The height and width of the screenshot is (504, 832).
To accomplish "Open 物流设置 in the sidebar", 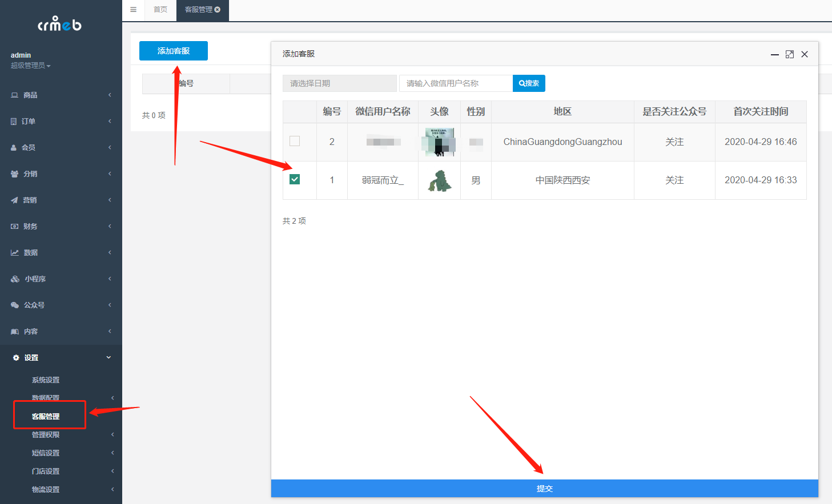I will (46, 490).
